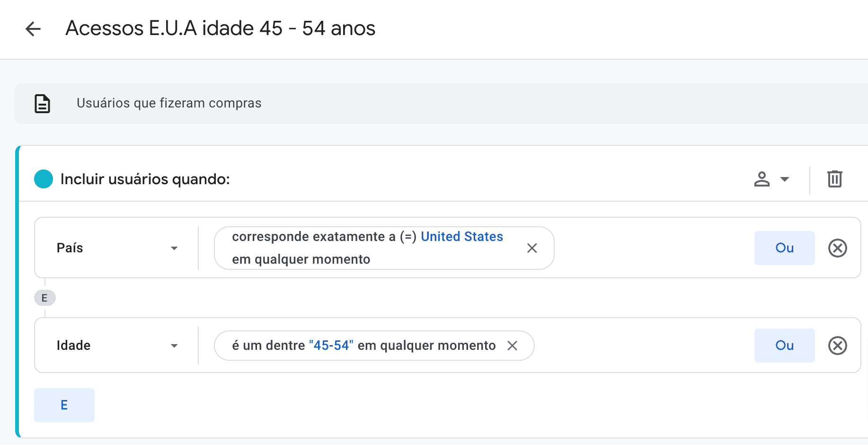The height and width of the screenshot is (445, 868).
Task: Add an Ou condition for País
Action: point(784,248)
